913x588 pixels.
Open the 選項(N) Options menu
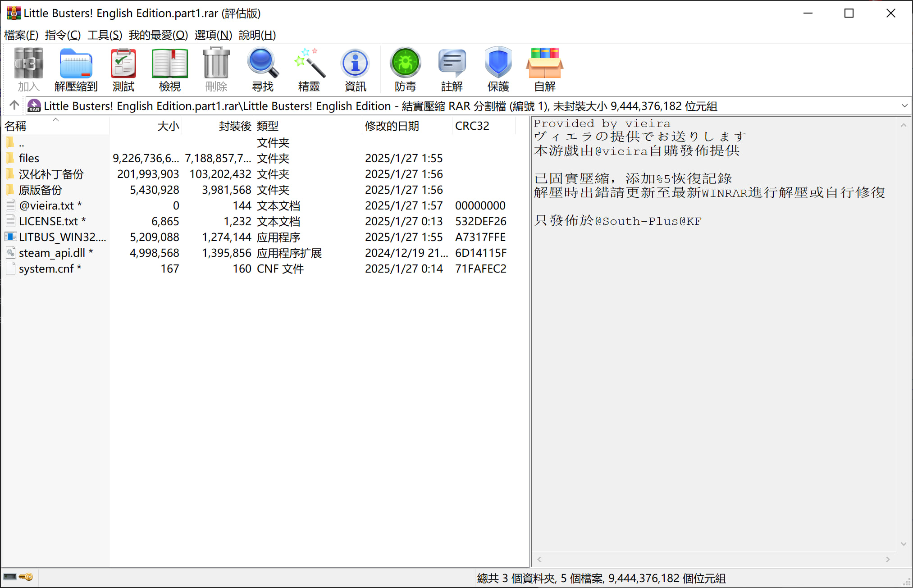(x=213, y=35)
